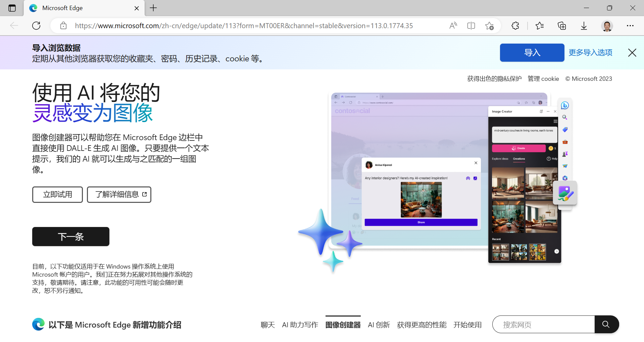Click the 下一条 next button
644x342 pixels.
click(x=71, y=237)
